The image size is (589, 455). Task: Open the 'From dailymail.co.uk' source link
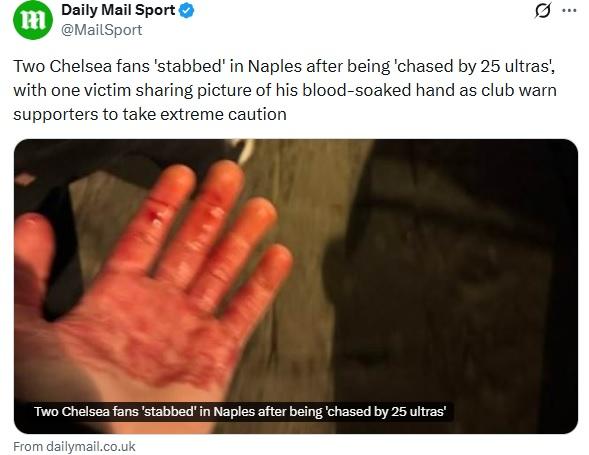[74, 446]
